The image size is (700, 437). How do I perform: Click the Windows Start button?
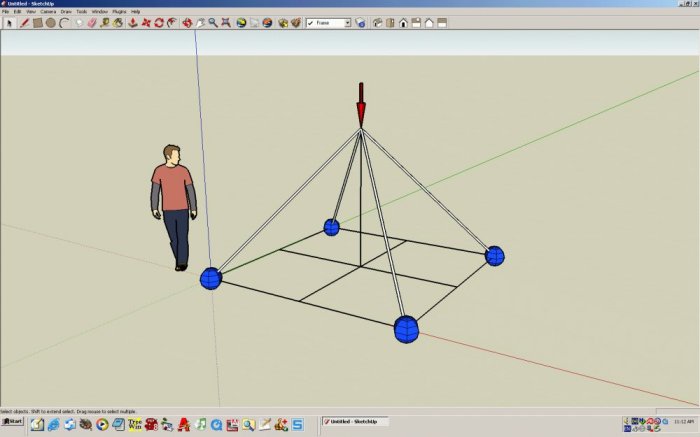tap(12, 422)
